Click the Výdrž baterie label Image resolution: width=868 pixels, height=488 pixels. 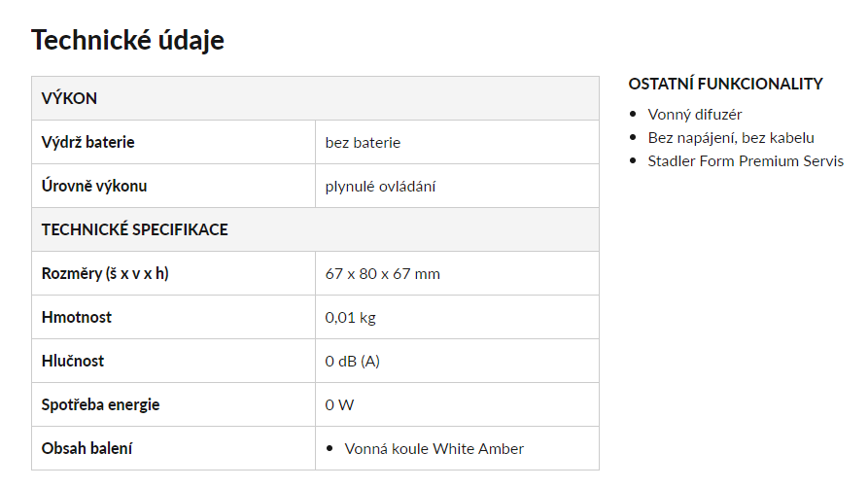point(88,142)
